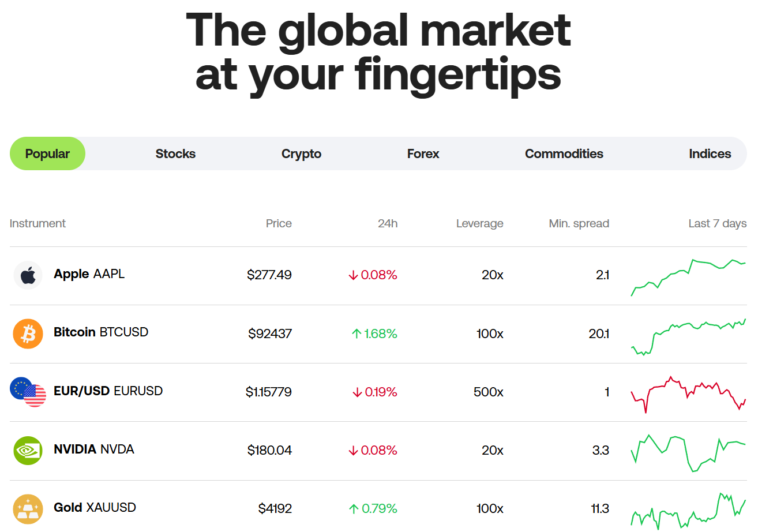Open the Indices tab
Screen dimensions: 758x532
pos(710,153)
